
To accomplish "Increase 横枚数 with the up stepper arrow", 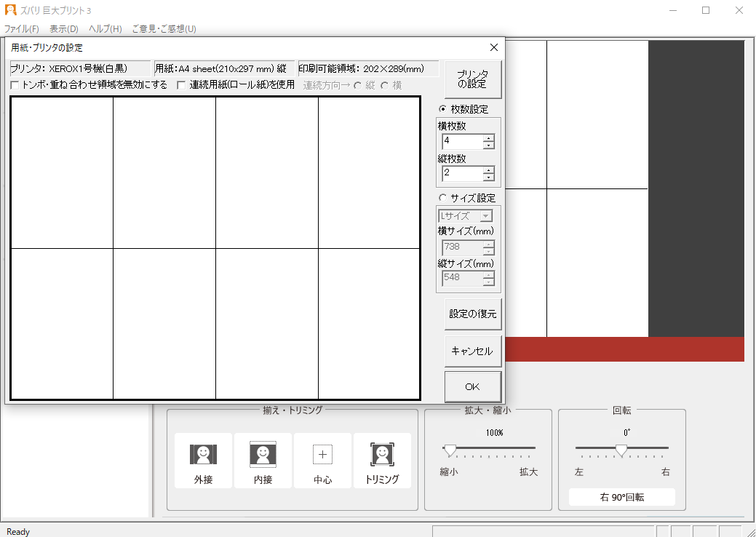I will point(490,137).
